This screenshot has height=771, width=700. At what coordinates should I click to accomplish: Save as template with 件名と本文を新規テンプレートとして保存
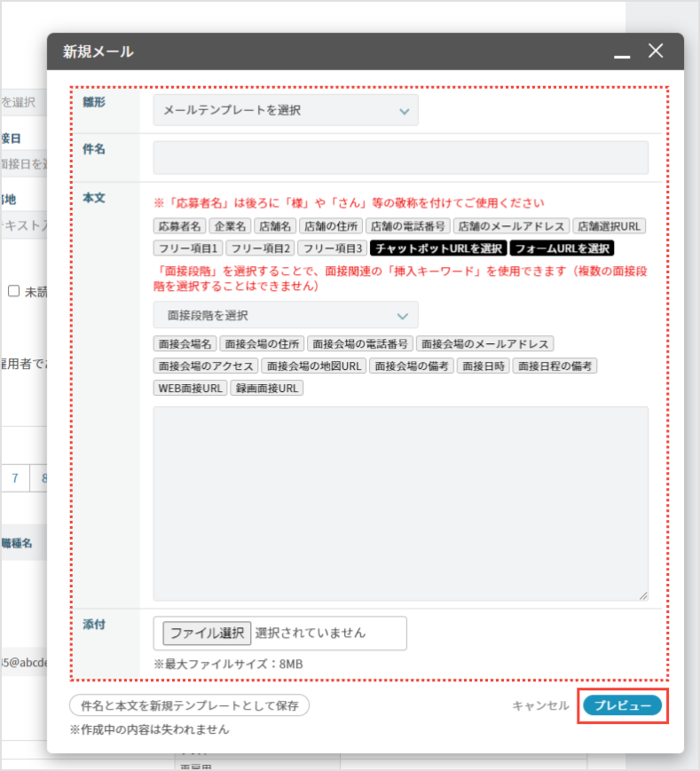[x=189, y=705]
